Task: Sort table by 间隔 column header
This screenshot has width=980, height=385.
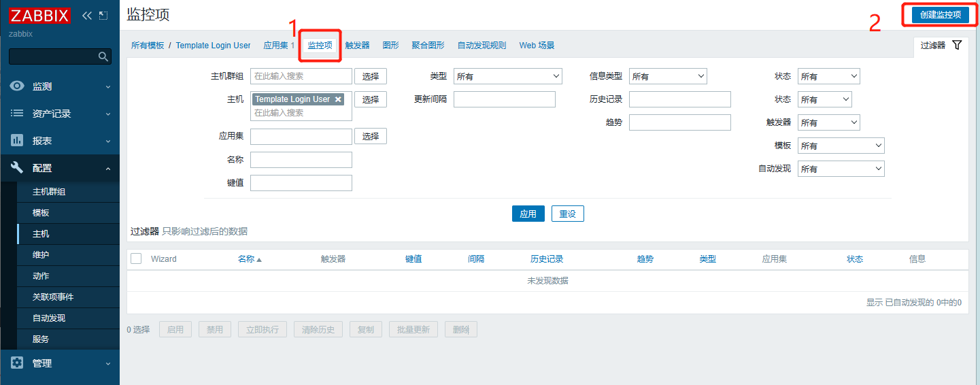Action: (476, 259)
